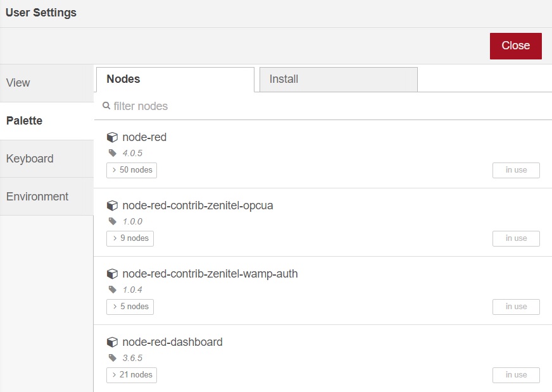The image size is (552, 392).
Task: Click the version tag icon beside 1.0.0
Action: click(113, 221)
